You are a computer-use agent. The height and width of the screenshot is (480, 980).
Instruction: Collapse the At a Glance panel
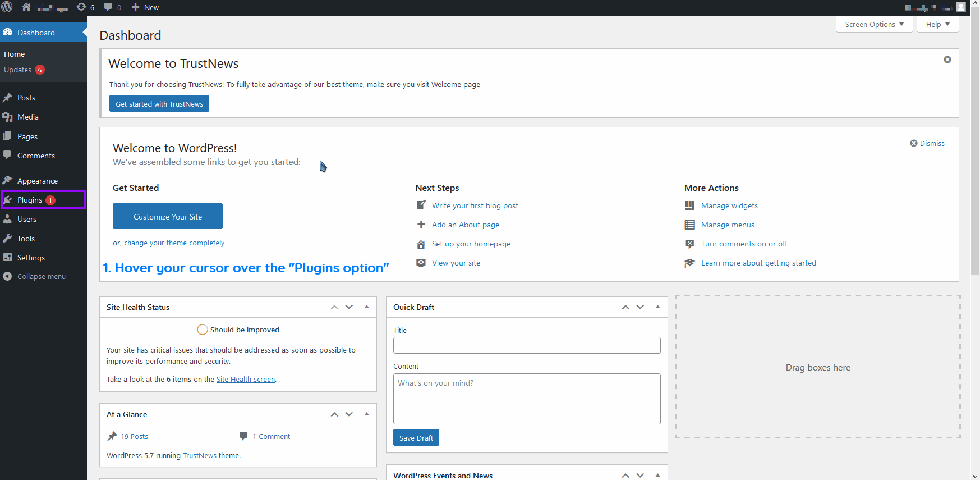(x=367, y=414)
